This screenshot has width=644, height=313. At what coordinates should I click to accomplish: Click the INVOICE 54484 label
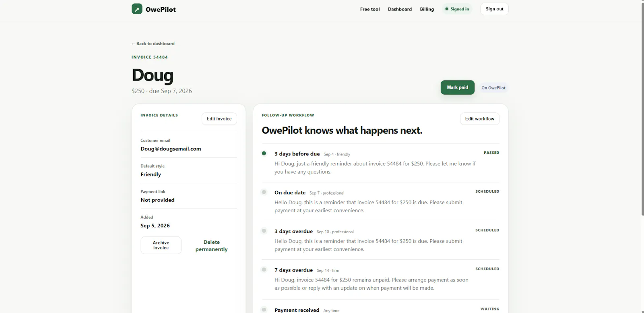pyautogui.click(x=149, y=57)
